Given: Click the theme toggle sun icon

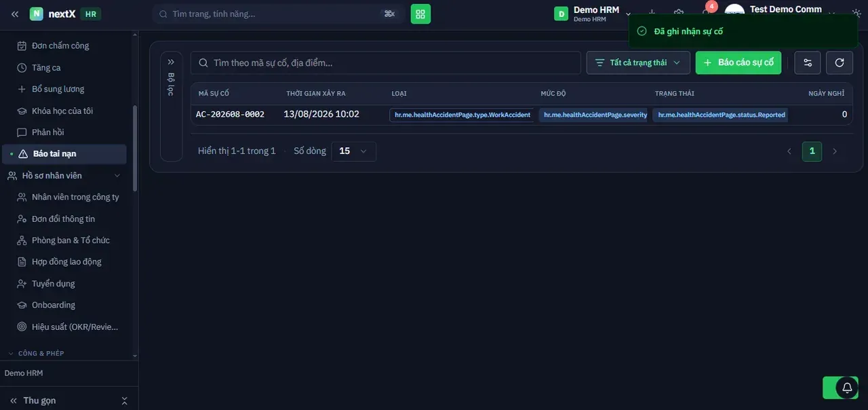Looking at the screenshot, I should pos(856,14).
